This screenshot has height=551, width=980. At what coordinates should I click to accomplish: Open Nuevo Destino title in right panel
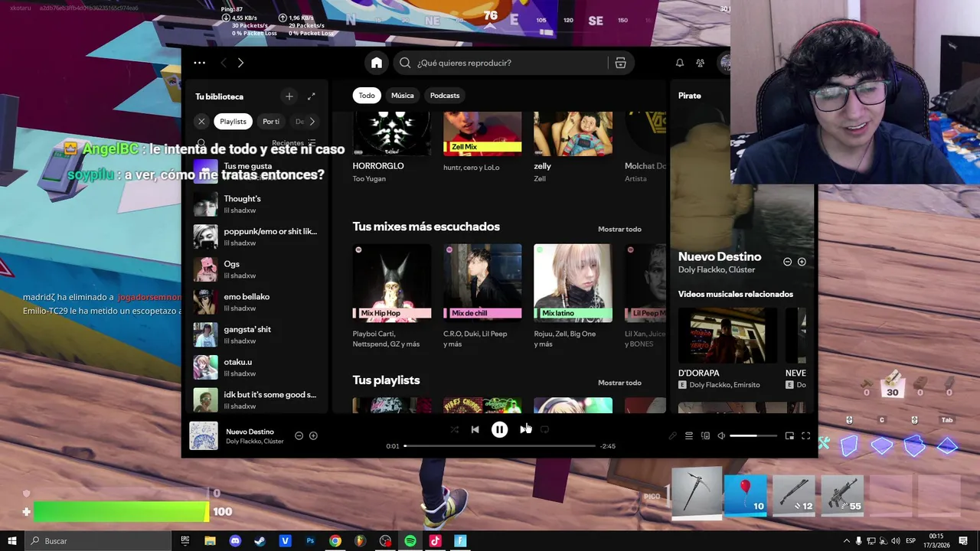tap(720, 256)
